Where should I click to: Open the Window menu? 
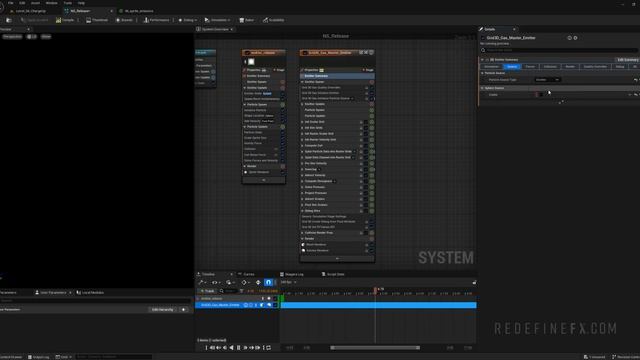pos(51,3)
